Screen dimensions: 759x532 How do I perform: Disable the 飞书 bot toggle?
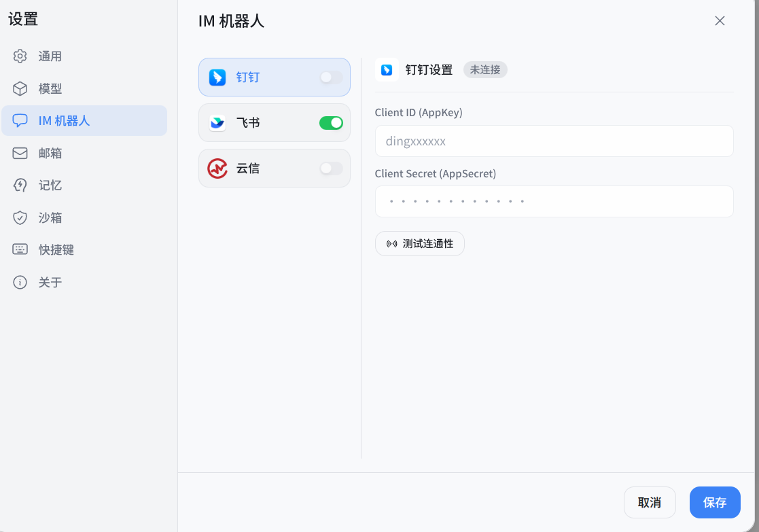331,122
